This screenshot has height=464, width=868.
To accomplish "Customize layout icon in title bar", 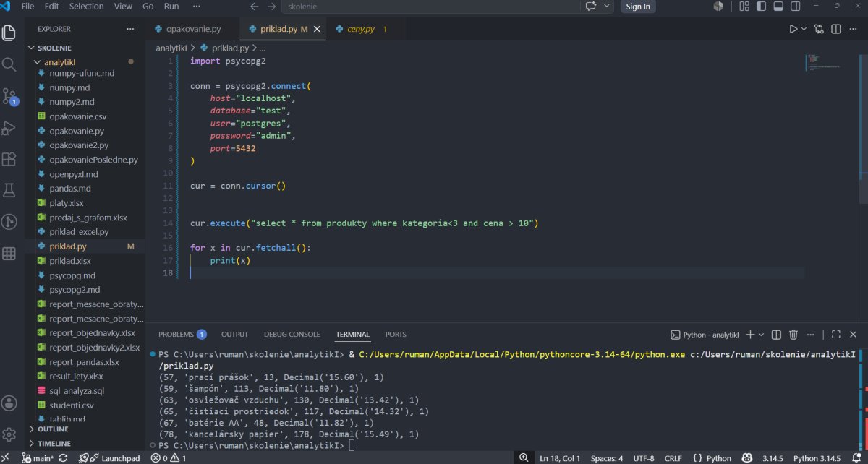I will tap(744, 7).
